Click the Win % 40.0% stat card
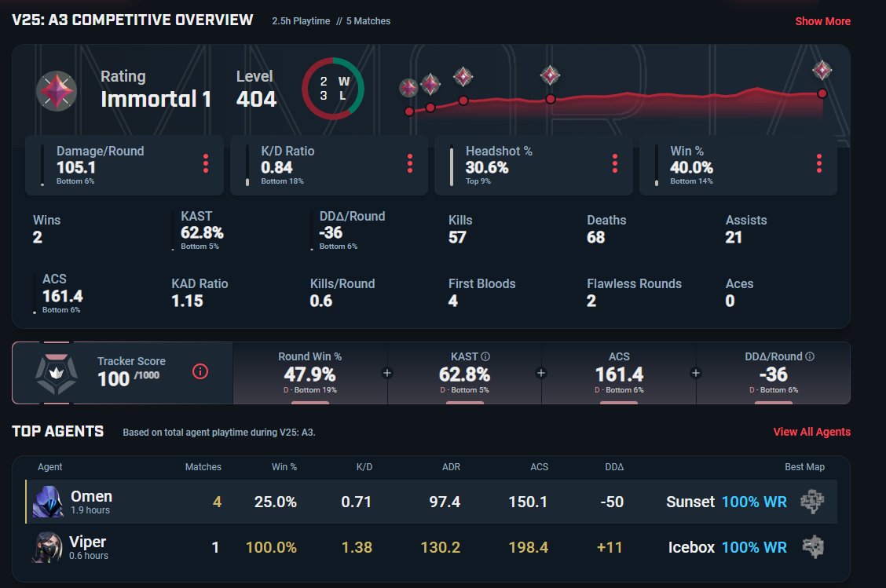 click(738, 165)
